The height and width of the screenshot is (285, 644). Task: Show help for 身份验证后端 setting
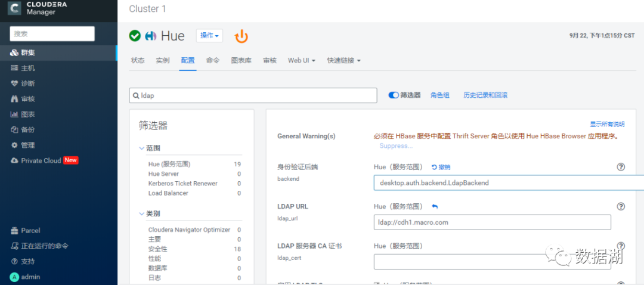tap(621, 167)
